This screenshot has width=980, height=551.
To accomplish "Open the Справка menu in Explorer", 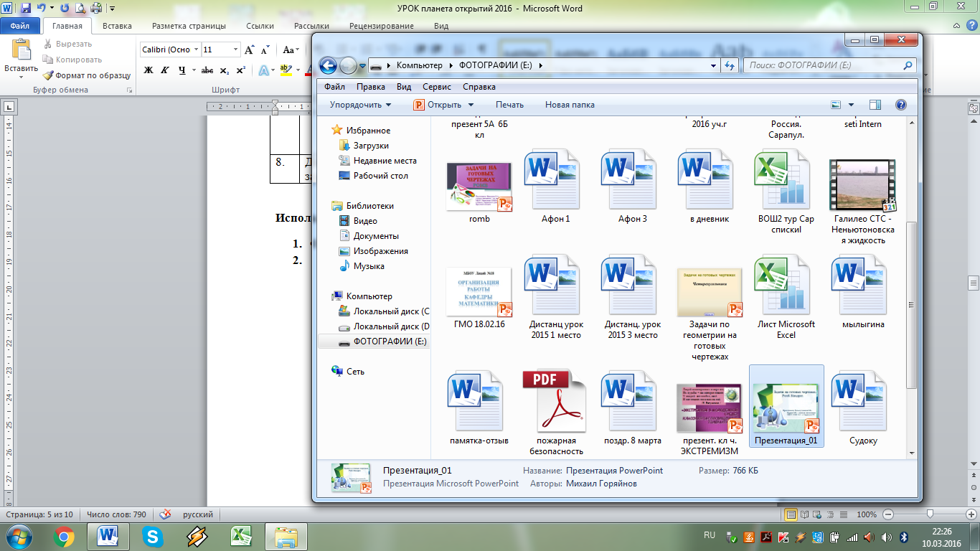I will (479, 87).
